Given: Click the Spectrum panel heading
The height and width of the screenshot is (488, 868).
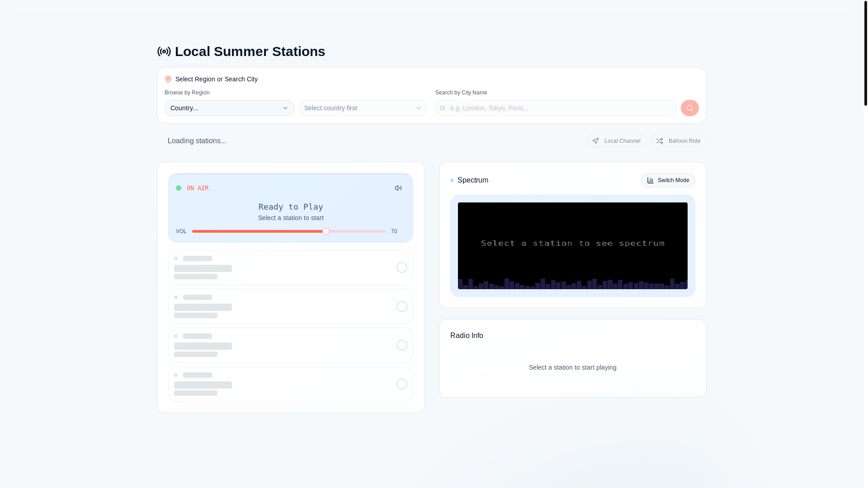Looking at the screenshot, I should point(473,180).
